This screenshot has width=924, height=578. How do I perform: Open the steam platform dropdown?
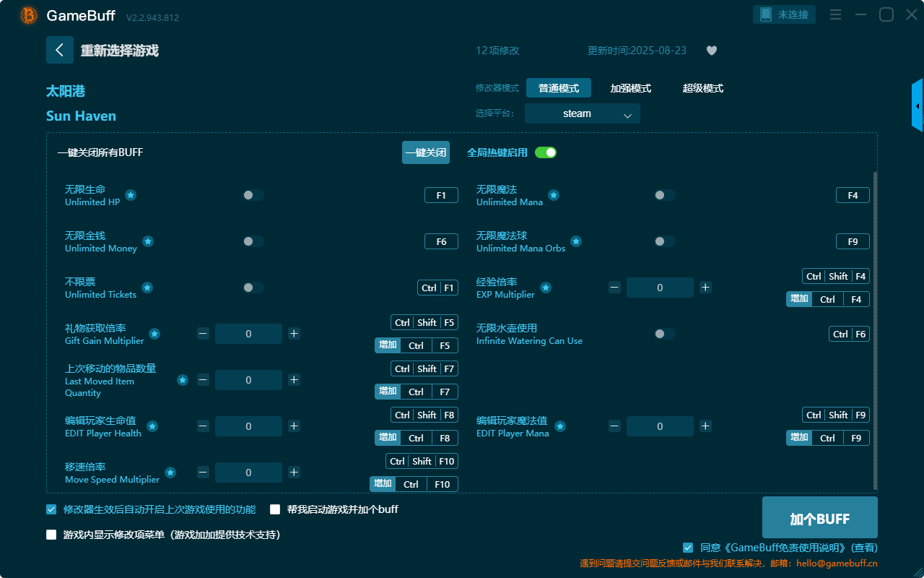(x=583, y=113)
